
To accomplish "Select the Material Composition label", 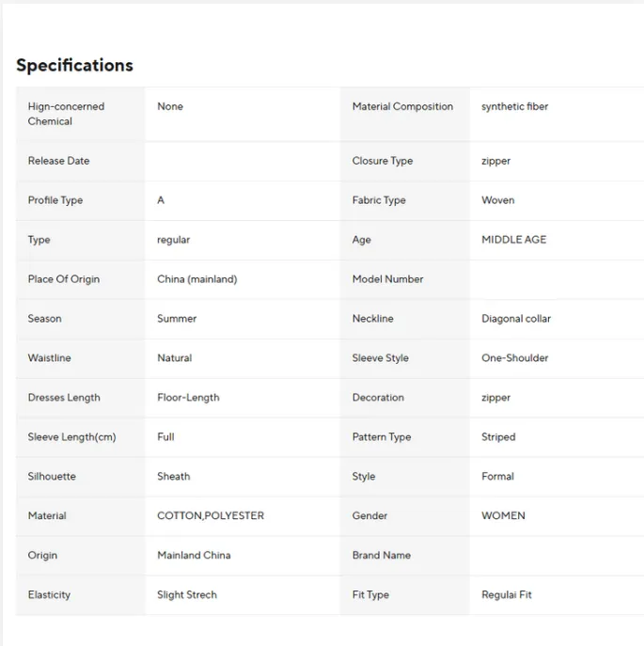I will [402, 106].
